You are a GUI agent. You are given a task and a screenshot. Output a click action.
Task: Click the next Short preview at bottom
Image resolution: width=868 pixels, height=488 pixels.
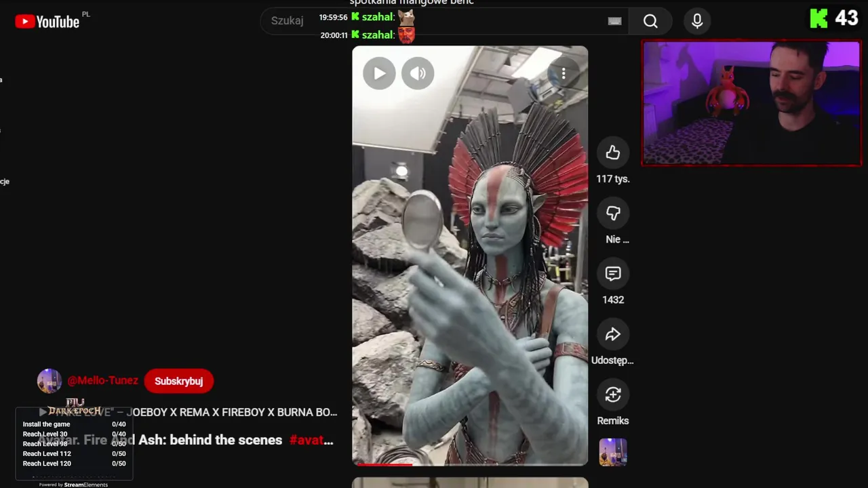[470, 483]
